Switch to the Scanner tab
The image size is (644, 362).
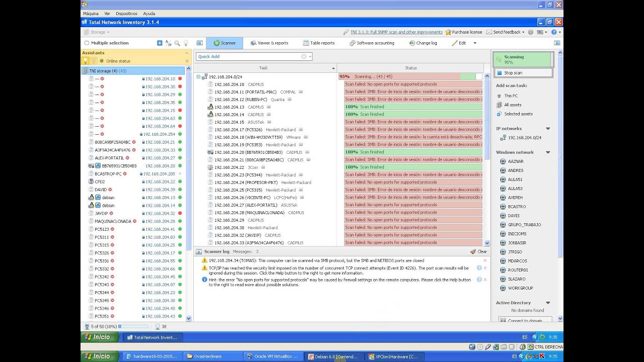(224, 43)
